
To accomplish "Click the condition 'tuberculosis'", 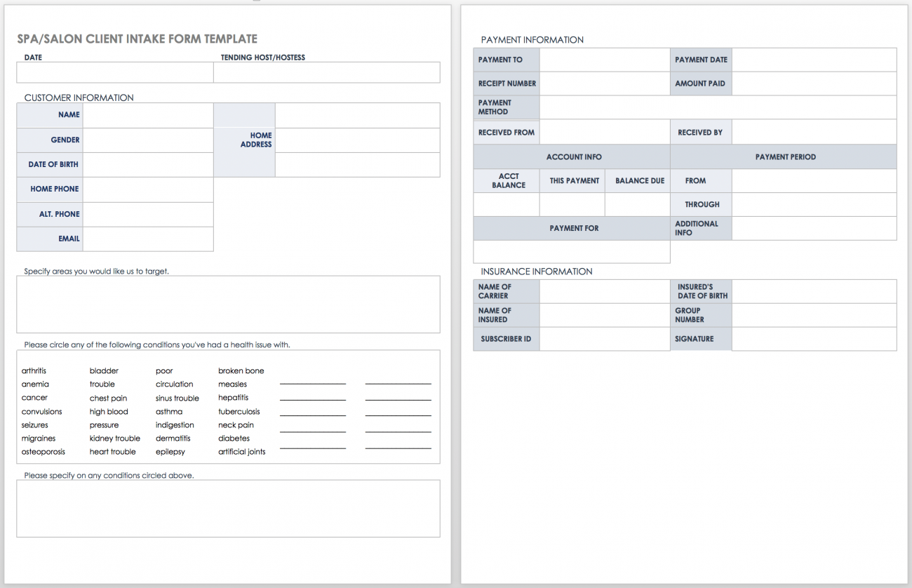I will point(239,412).
